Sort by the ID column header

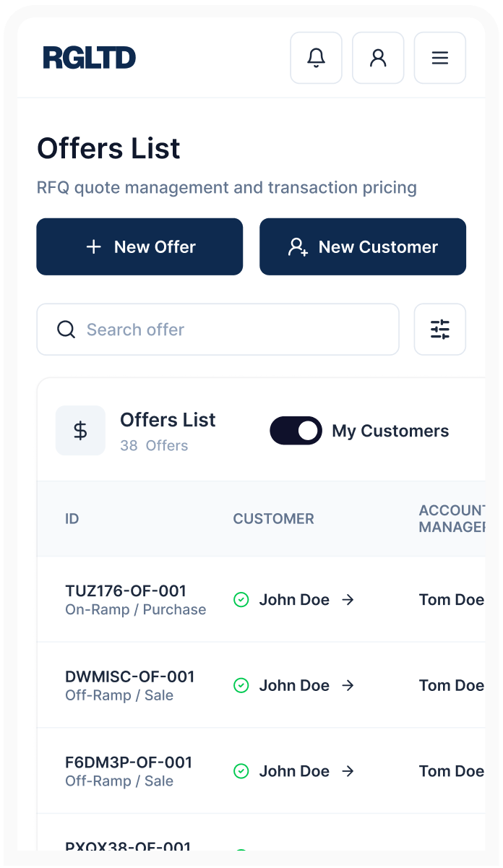click(x=72, y=519)
